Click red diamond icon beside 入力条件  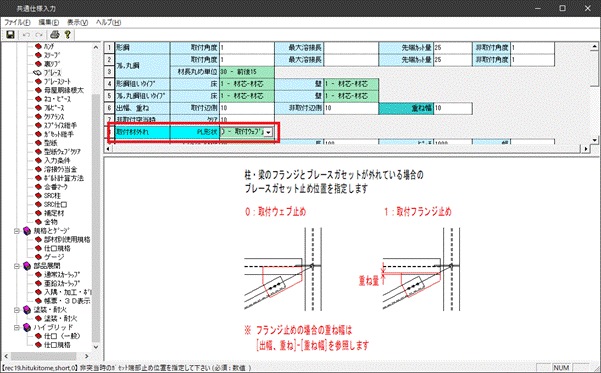tap(38, 160)
